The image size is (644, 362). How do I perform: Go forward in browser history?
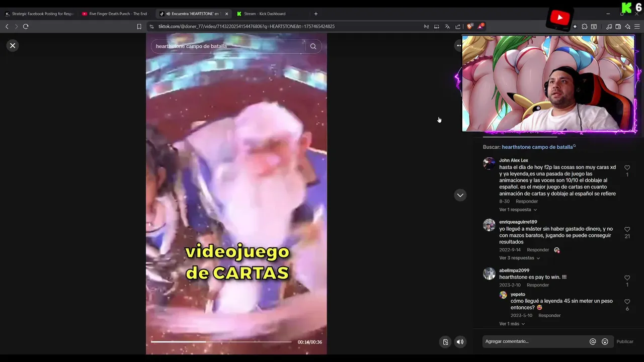[16, 26]
